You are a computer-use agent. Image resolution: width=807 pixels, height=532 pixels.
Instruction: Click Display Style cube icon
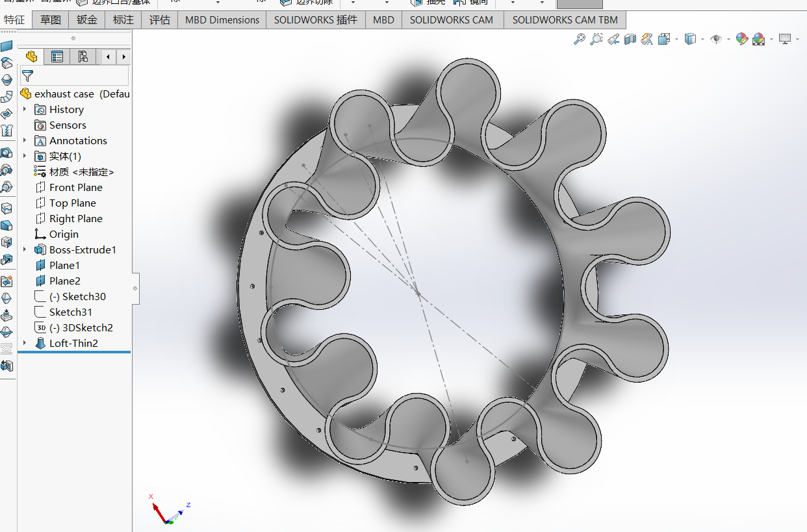[690, 39]
